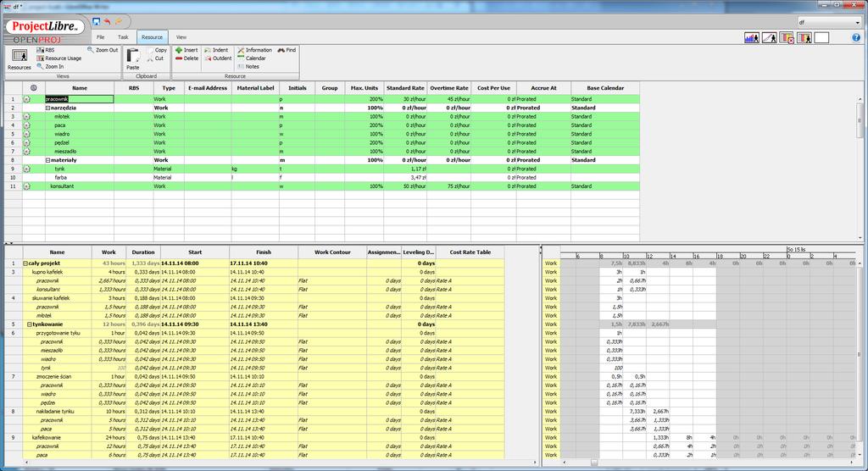Select the pracownik name cell in row 1
Screen dimensions: 868x471
[x=80, y=99]
